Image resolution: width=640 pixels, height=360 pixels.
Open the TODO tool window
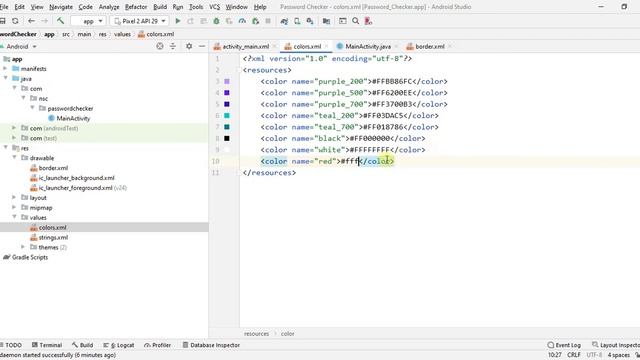tap(11, 345)
